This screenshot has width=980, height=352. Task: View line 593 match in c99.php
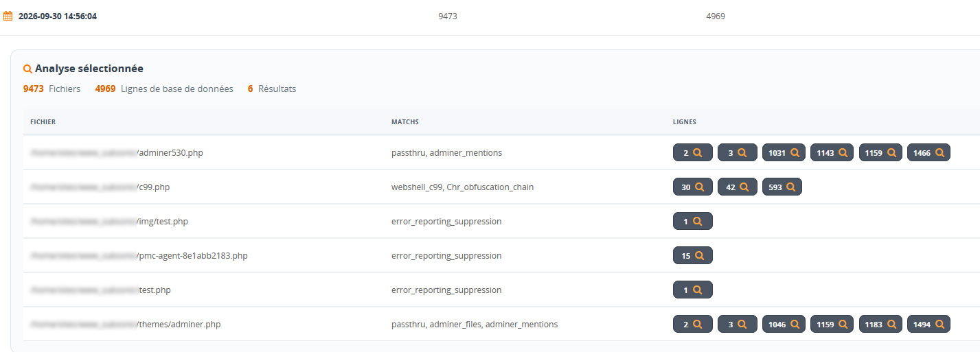click(x=782, y=187)
